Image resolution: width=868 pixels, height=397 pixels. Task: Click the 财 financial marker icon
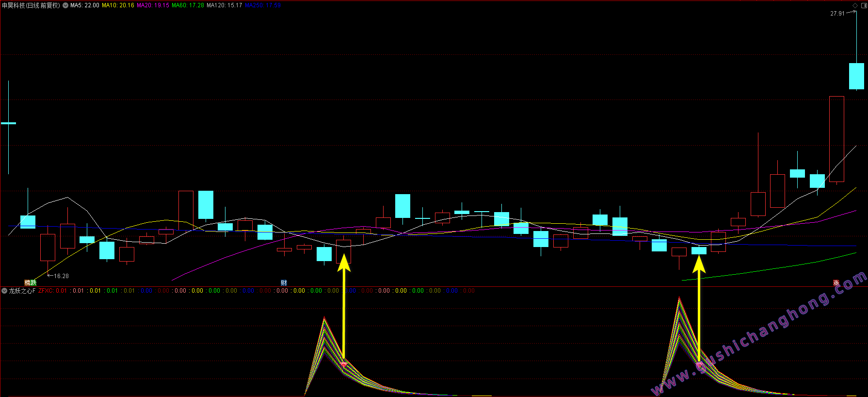tap(284, 282)
